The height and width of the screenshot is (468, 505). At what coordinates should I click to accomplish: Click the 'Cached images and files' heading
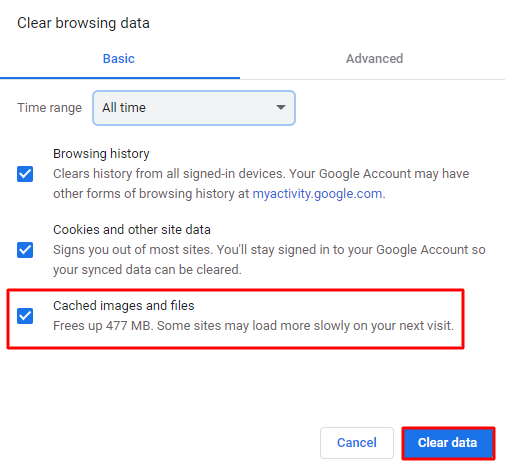coord(124,306)
